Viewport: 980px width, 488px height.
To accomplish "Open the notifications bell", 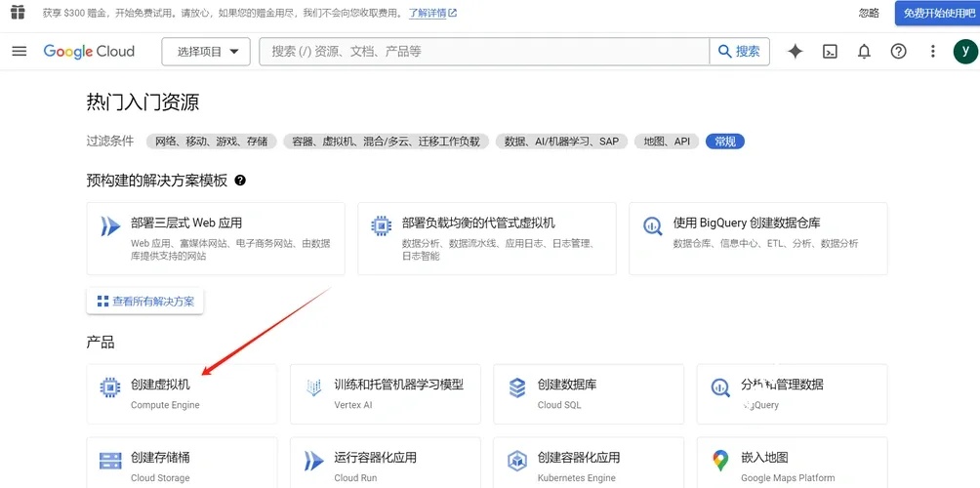I will point(864,51).
